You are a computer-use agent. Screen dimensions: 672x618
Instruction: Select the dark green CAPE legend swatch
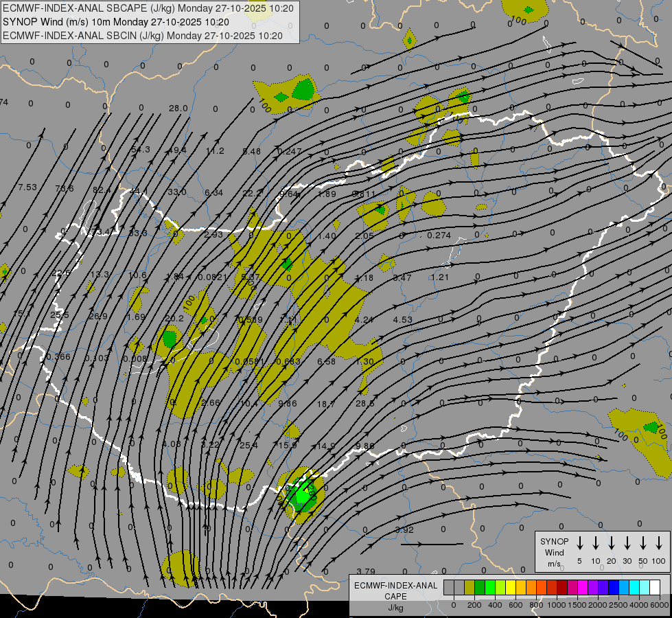coord(480,588)
